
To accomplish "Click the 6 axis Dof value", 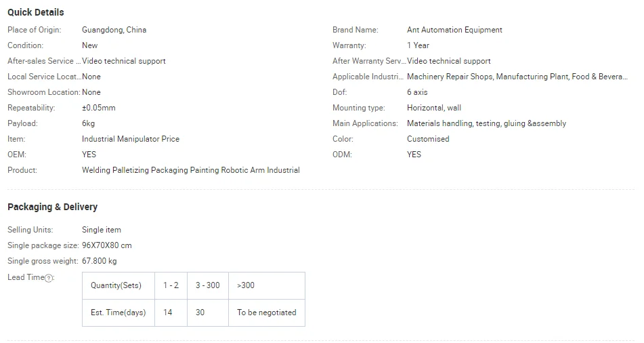I will click(417, 92).
